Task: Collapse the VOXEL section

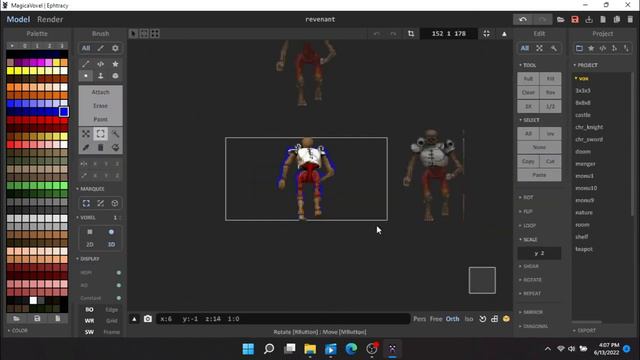Action: pyautogui.click(x=86, y=218)
